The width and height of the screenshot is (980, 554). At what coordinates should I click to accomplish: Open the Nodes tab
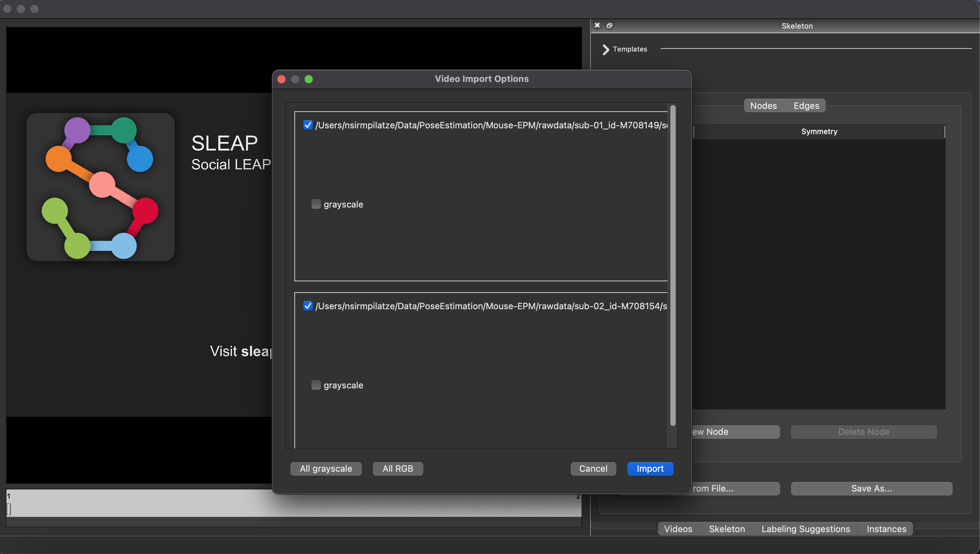(763, 106)
